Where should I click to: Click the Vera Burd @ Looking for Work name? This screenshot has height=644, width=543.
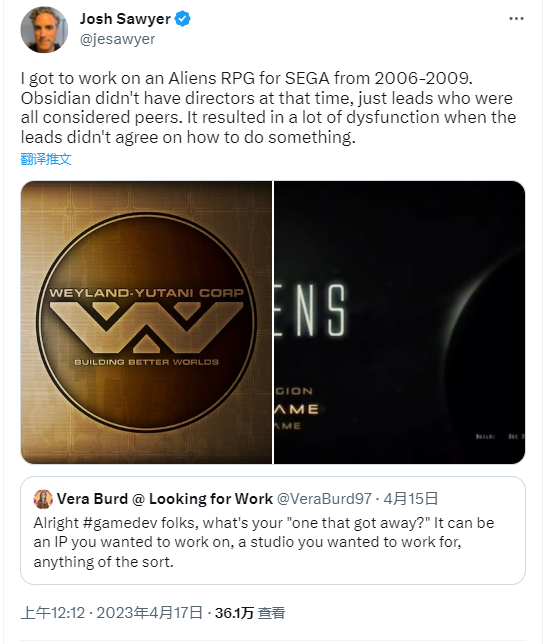click(165, 499)
